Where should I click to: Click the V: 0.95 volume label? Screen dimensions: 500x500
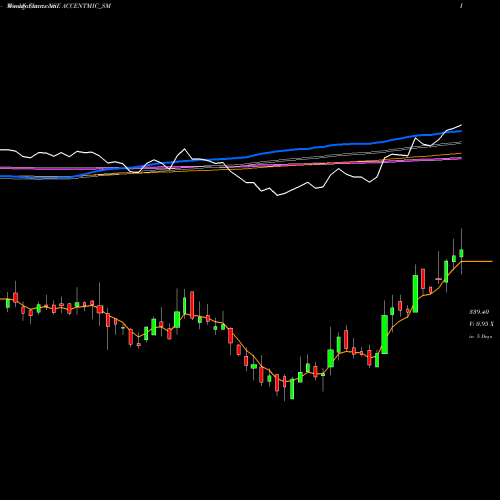click(481, 324)
